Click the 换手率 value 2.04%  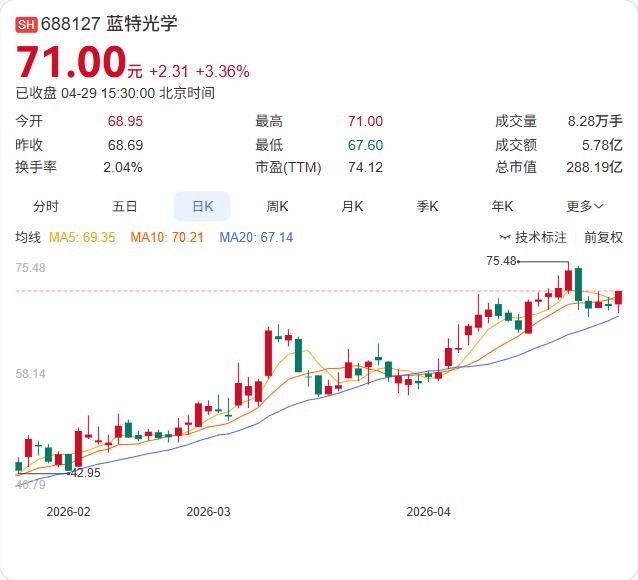coord(122,167)
